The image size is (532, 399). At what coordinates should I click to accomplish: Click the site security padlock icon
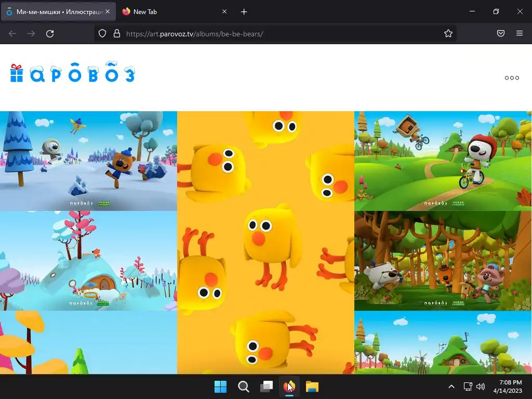coord(117,34)
